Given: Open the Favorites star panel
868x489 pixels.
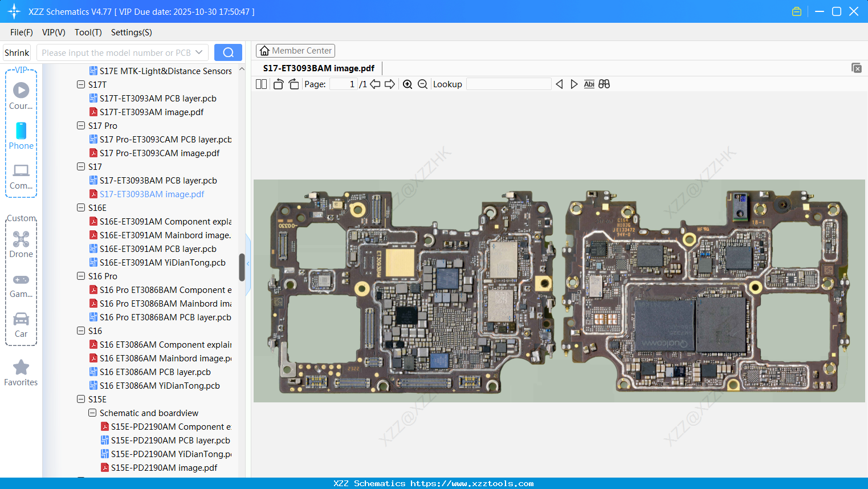Looking at the screenshot, I should point(21,367).
